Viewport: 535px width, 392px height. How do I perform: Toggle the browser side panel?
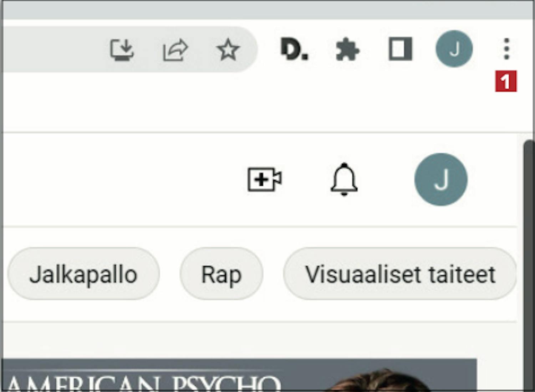(400, 49)
